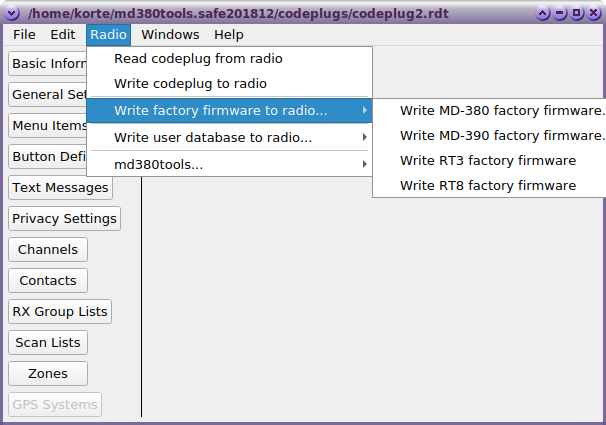Click the Zones button
Image resolution: width=606 pixels, height=425 pixels.
coord(48,374)
